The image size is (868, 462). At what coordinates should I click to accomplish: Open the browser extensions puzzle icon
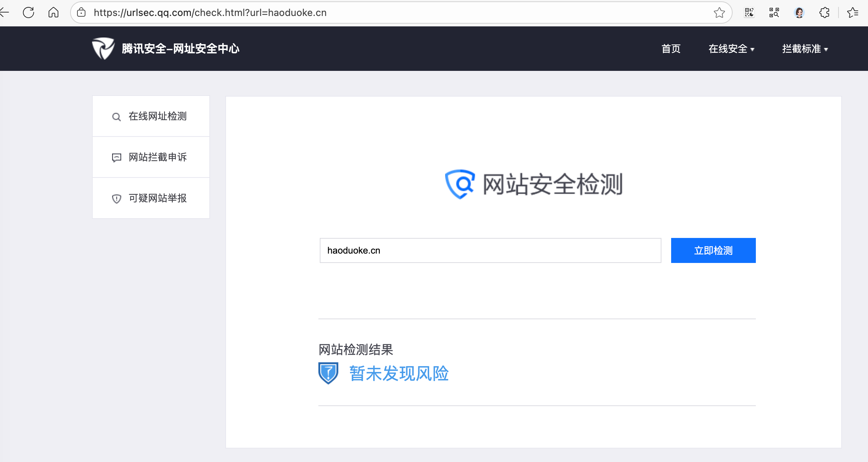click(824, 13)
